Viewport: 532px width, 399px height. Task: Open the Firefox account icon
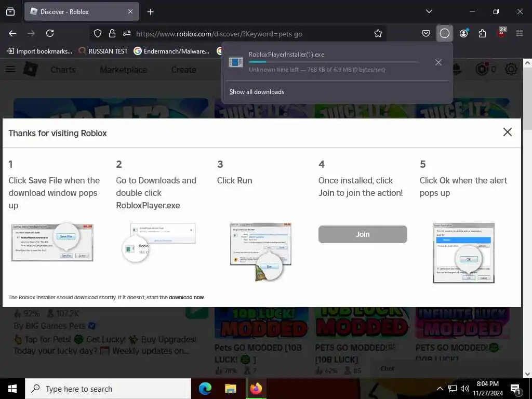point(464,33)
